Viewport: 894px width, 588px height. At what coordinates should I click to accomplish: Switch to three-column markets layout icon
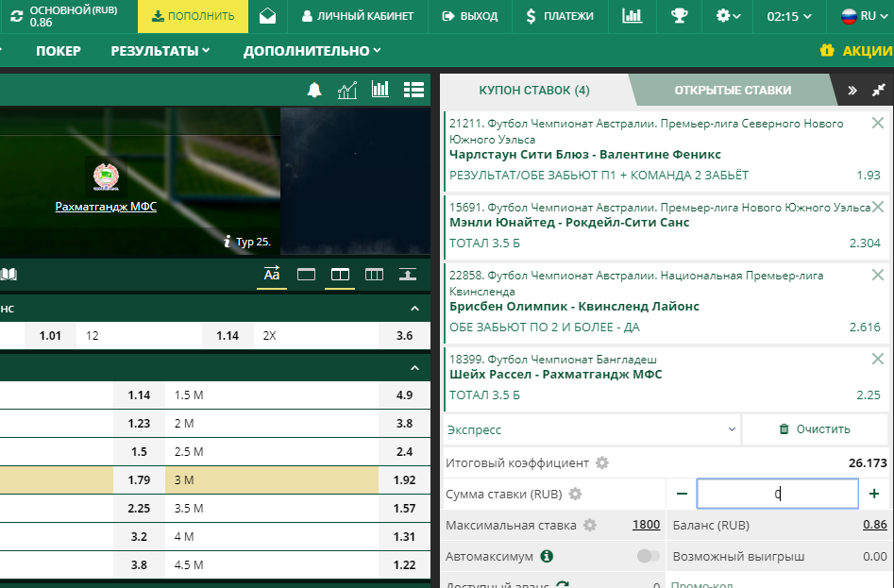click(374, 275)
